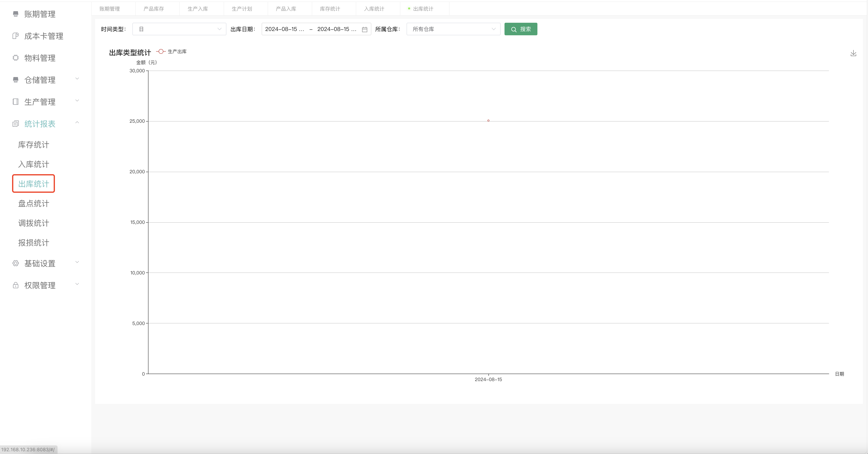This screenshot has height=454, width=868.
Task: Click the 物料管理 sidebar icon
Action: (15, 58)
